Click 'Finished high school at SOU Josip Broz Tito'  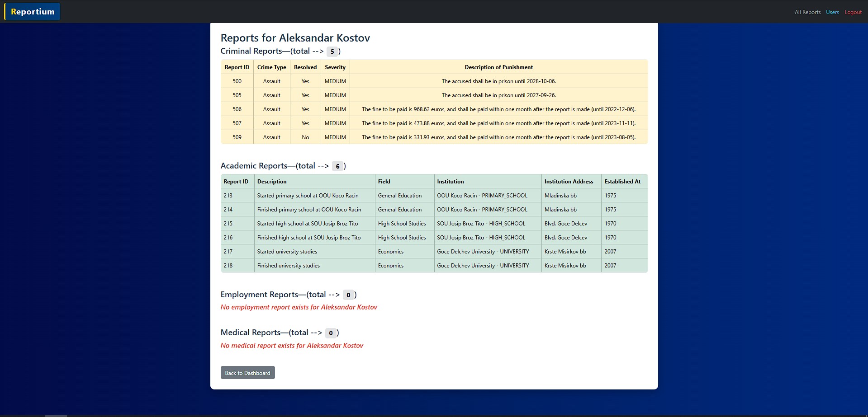(x=309, y=238)
